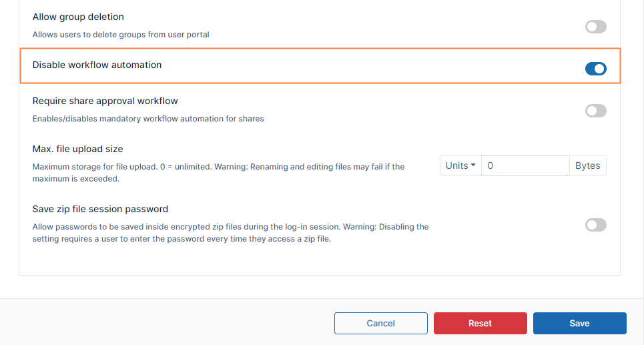The width and height of the screenshot is (644, 345).
Task: Save the settings changes
Action: click(579, 323)
